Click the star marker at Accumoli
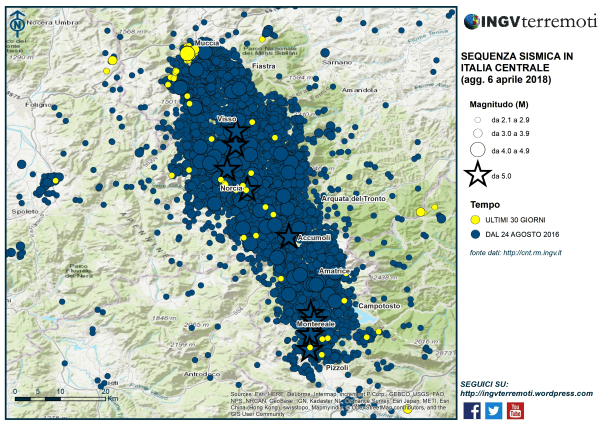 288,236
